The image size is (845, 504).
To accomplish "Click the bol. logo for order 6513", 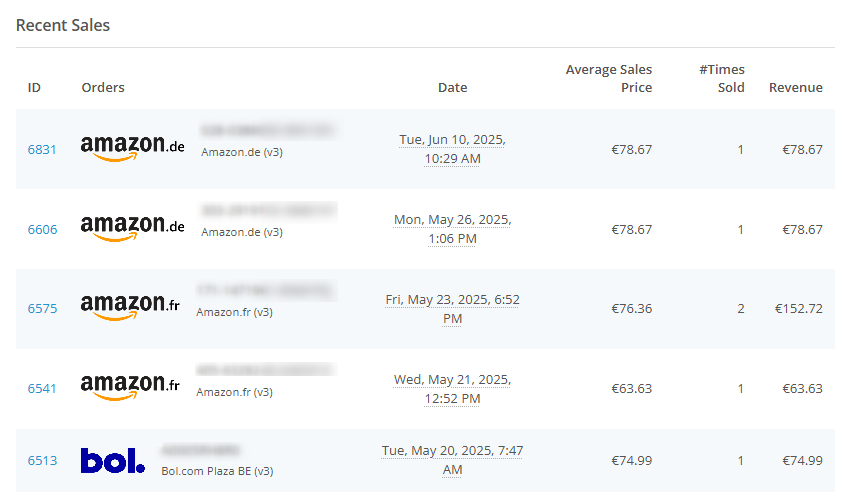I will (x=113, y=460).
